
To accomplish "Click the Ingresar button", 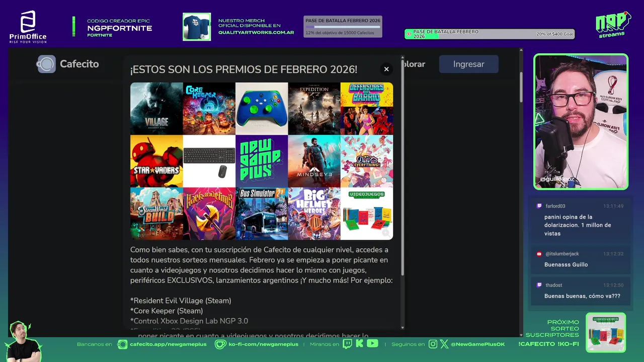I will 468,64.
